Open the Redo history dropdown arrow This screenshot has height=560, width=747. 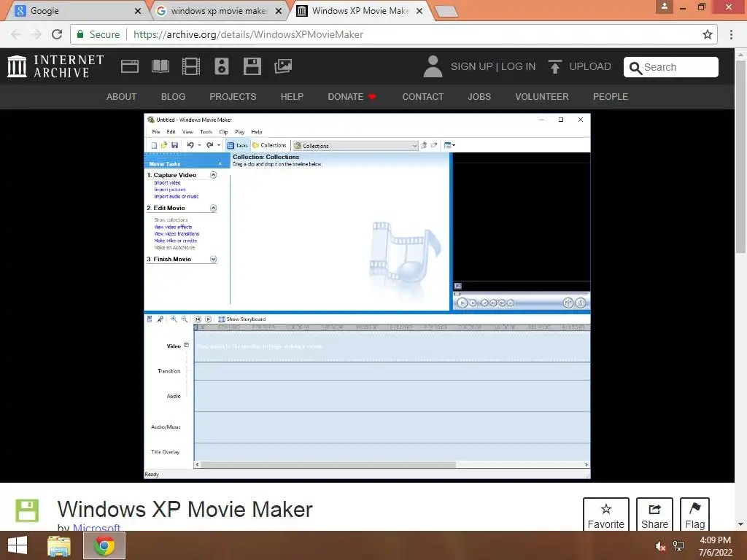pyautogui.click(x=219, y=145)
